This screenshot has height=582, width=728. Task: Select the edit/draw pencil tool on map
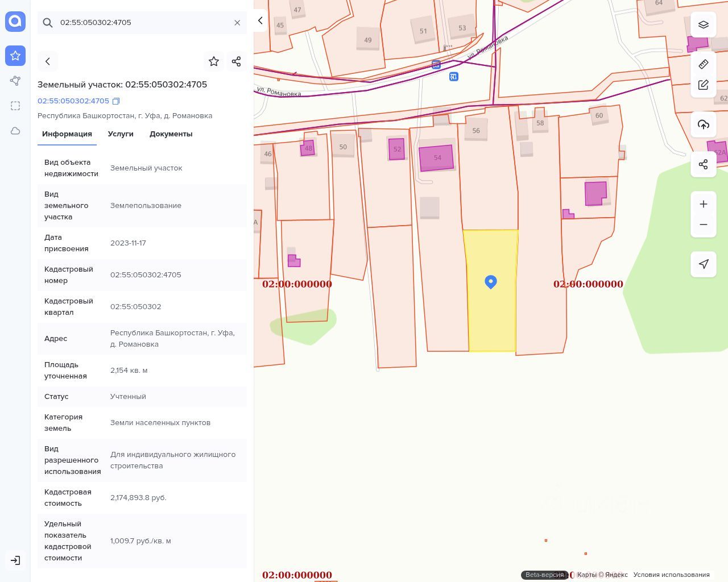[704, 85]
